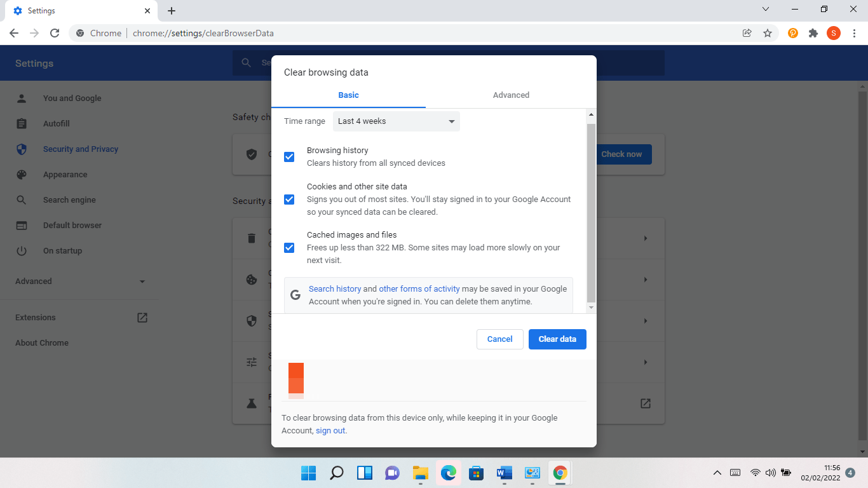Screen dimensions: 868x488
Task: Uncheck Cached images and files
Action: pyautogui.click(x=289, y=248)
